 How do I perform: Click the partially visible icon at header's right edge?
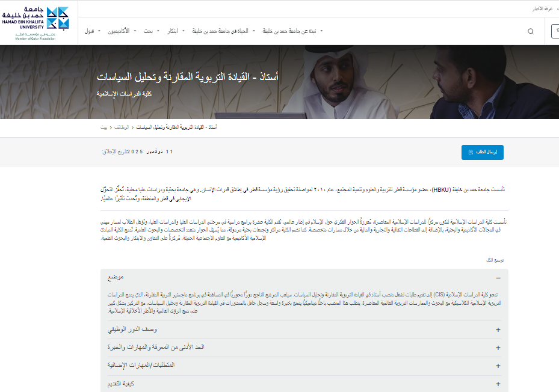pyautogui.click(x=555, y=31)
